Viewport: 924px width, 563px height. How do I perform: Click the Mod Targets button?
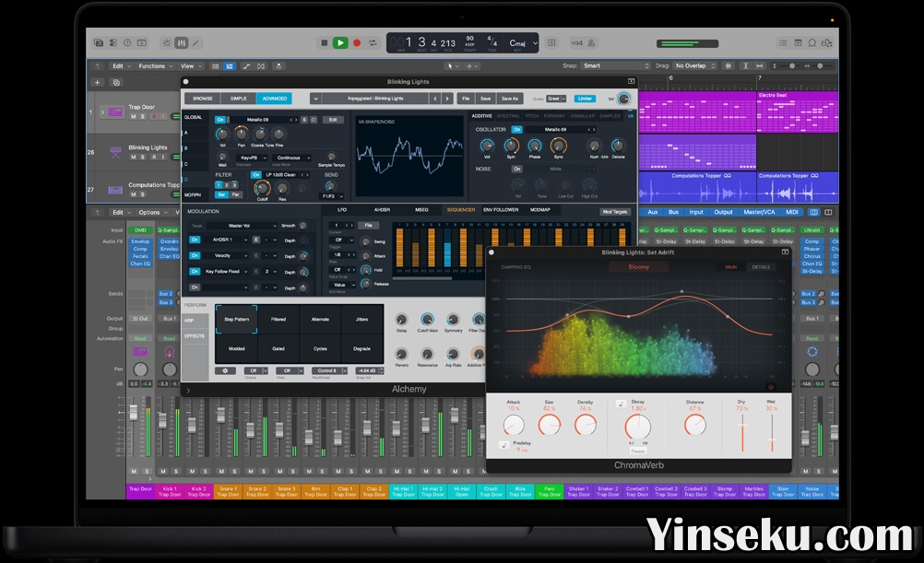click(614, 211)
